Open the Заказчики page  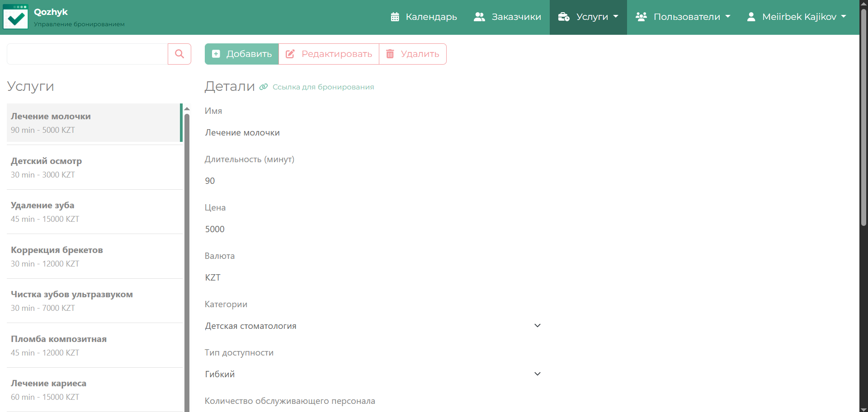(516, 17)
